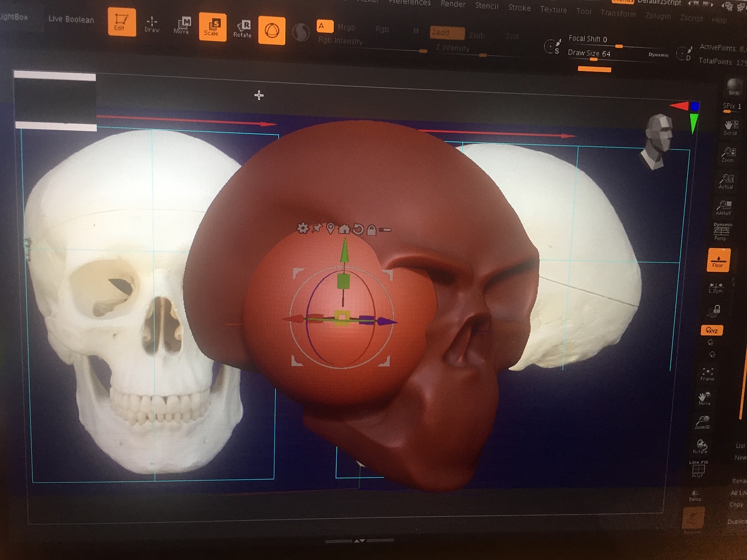Open the Preferences menu
The height and width of the screenshot is (560, 747).
[x=410, y=2]
